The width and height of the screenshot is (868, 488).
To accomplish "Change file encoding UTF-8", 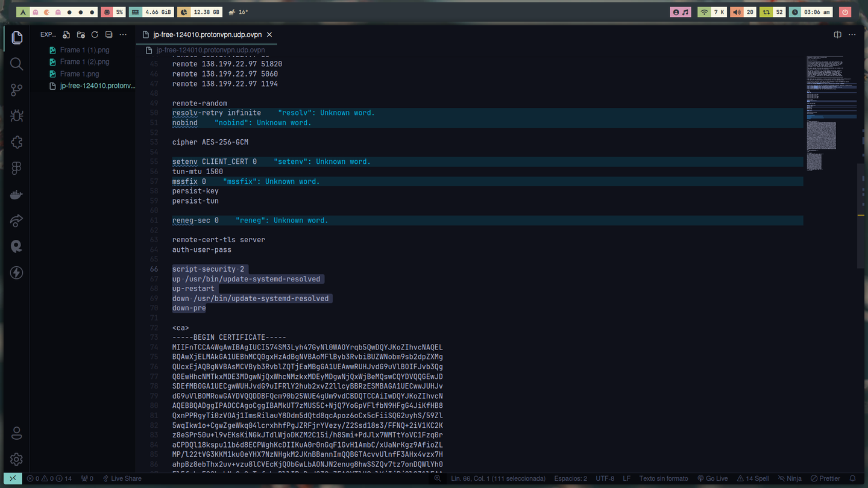I will coord(605,478).
